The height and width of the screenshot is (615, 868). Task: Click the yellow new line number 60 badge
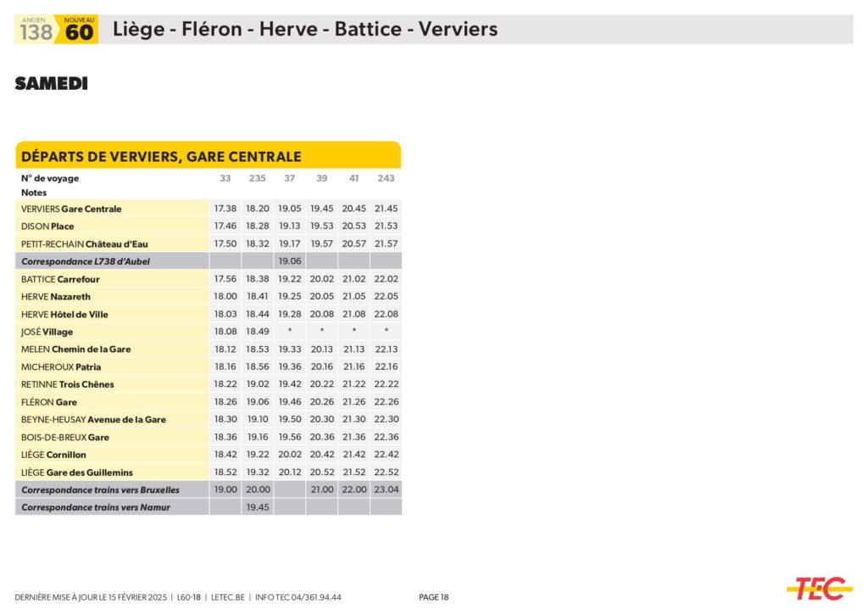(x=79, y=30)
